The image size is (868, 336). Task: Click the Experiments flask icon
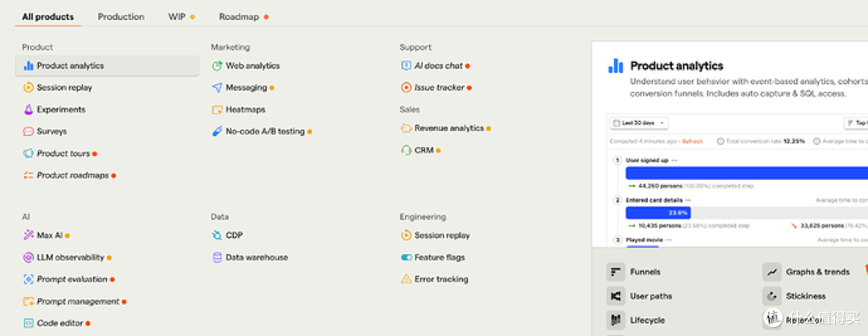pos(28,109)
